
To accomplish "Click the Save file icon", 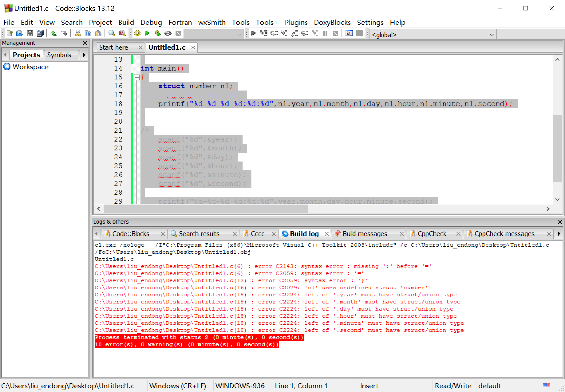I will tap(28, 34).
